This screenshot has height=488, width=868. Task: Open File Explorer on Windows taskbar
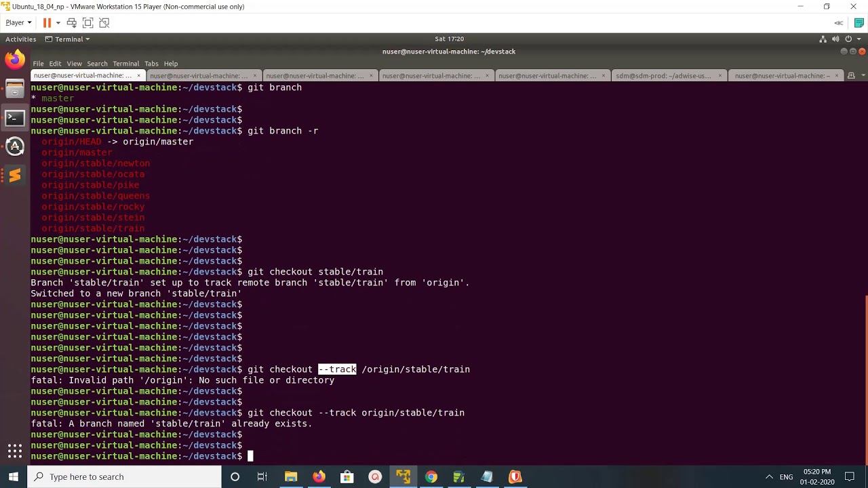click(x=291, y=476)
